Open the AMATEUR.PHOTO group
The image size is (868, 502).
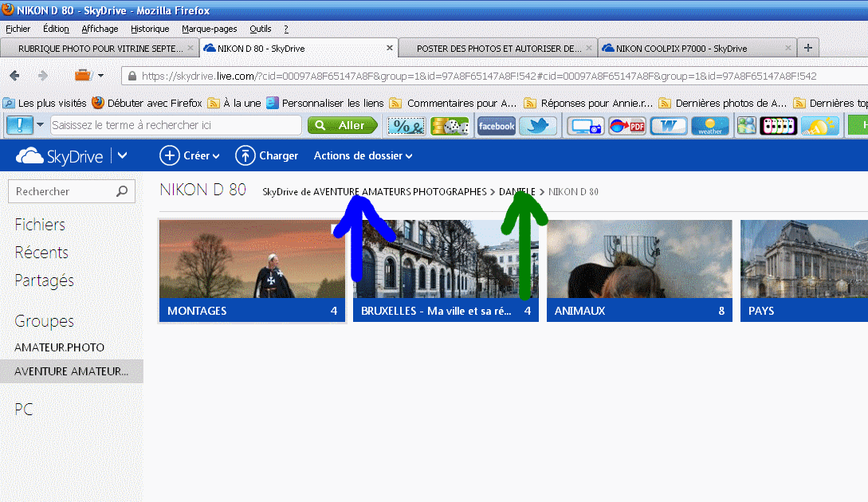point(59,347)
